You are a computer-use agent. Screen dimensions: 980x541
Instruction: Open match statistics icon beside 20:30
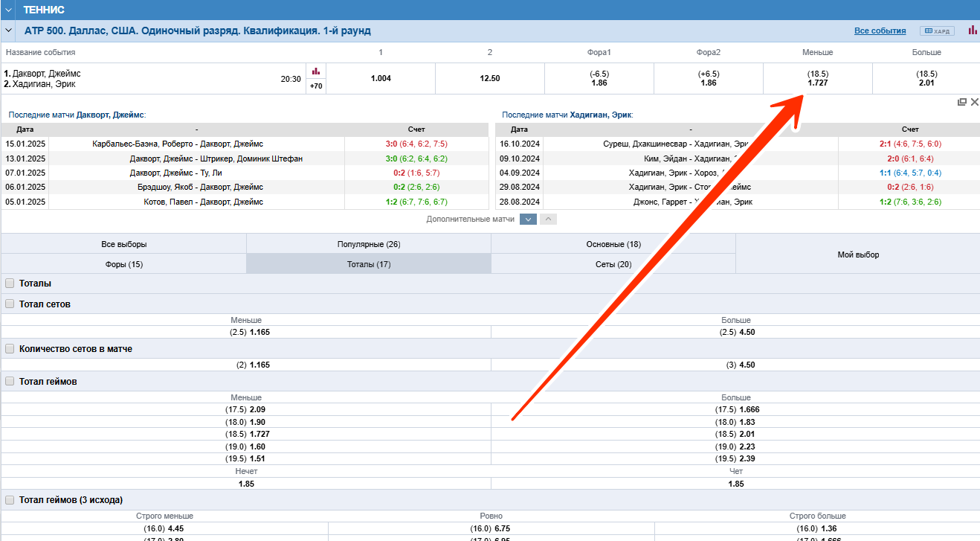click(316, 71)
